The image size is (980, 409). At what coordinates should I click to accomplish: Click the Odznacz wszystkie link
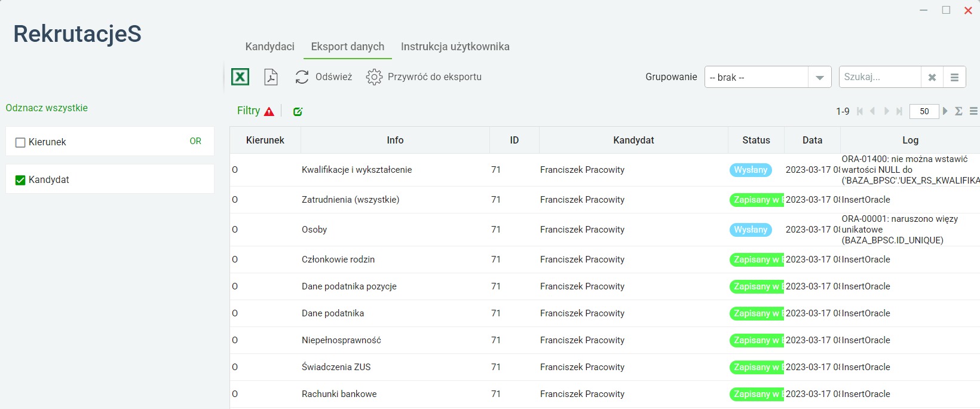[47, 108]
